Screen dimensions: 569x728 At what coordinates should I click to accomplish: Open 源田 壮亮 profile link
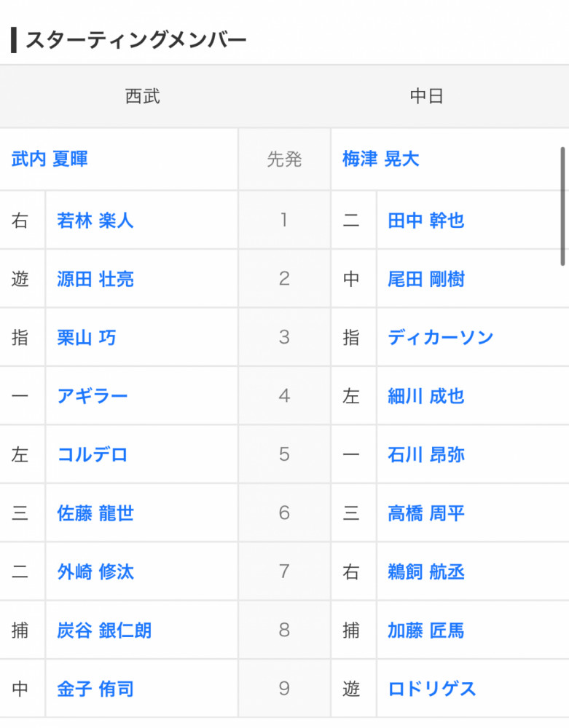(x=95, y=280)
